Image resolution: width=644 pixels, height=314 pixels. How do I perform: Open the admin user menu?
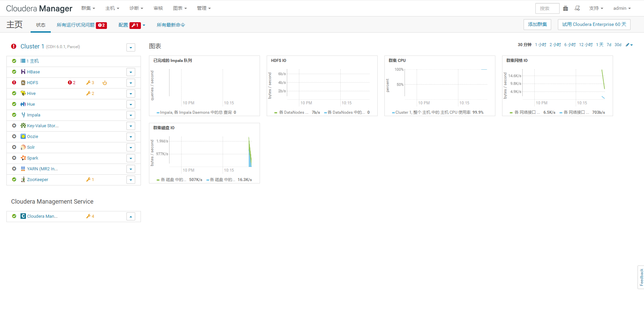(x=622, y=8)
